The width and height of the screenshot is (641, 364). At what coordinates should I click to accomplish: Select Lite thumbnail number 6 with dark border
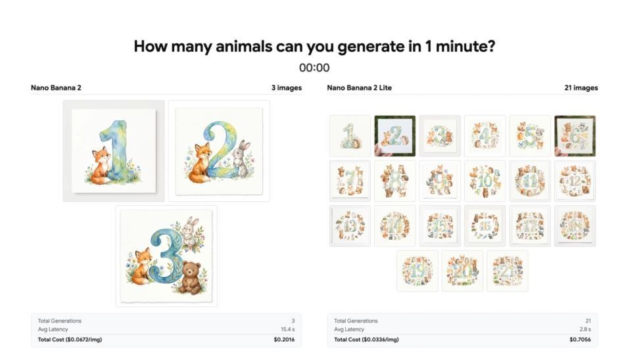575,136
